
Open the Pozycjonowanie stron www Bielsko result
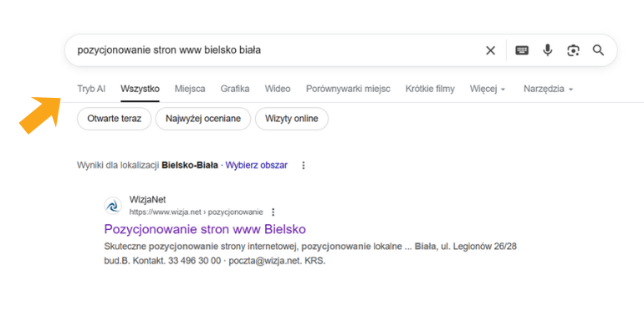tap(205, 229)
